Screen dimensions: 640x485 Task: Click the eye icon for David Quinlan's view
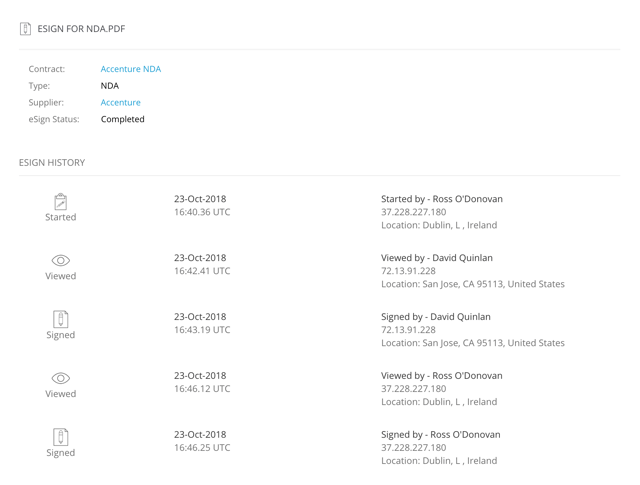pyautogui.click(x=60, y=260)
